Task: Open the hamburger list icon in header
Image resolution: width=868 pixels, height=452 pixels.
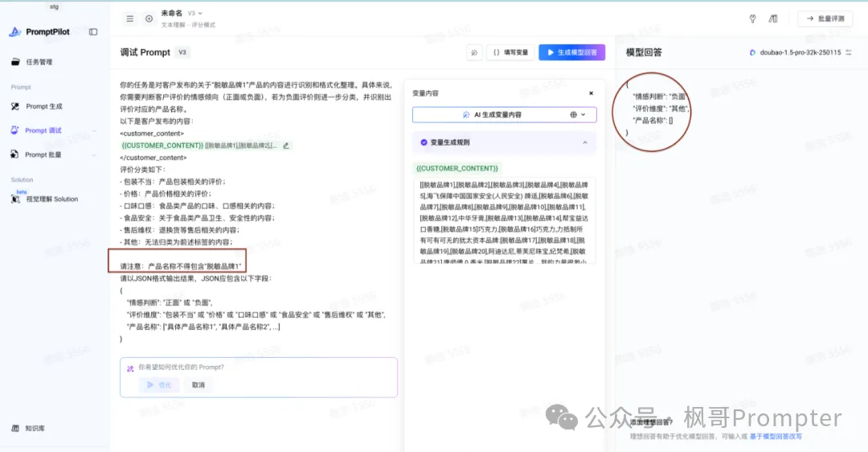Action: point(129,18)
